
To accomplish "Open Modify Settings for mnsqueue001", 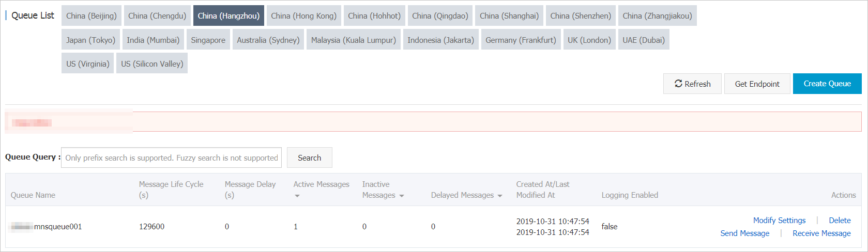I will click(779, 220).
